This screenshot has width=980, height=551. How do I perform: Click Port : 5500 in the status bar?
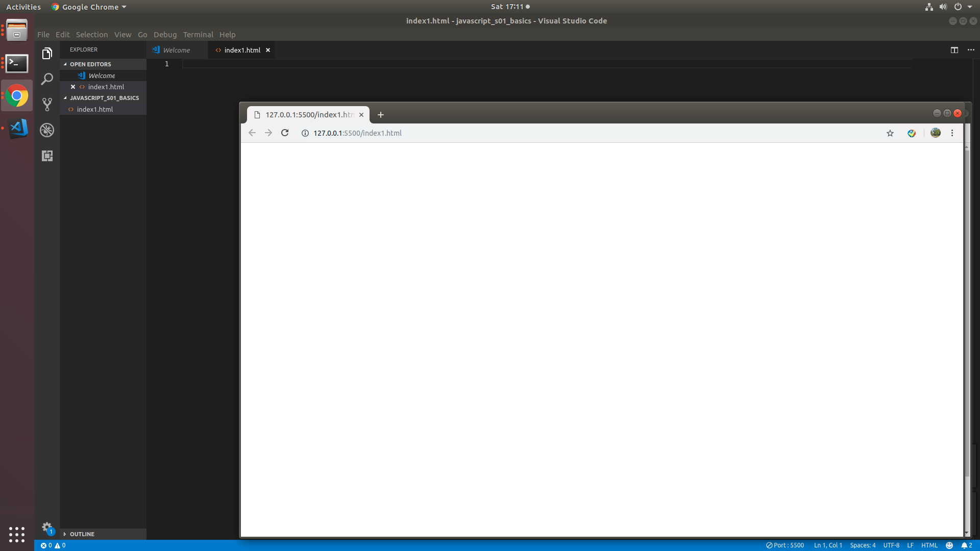[x=784, y=545]
